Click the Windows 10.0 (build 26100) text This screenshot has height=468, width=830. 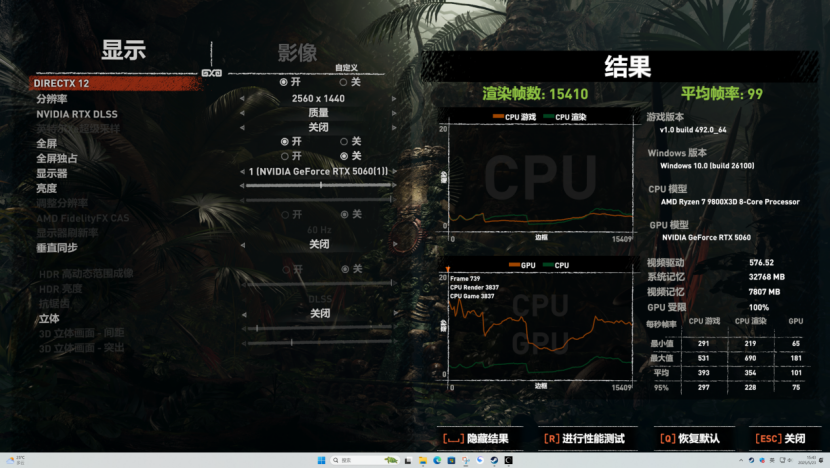tap(707, 166)
